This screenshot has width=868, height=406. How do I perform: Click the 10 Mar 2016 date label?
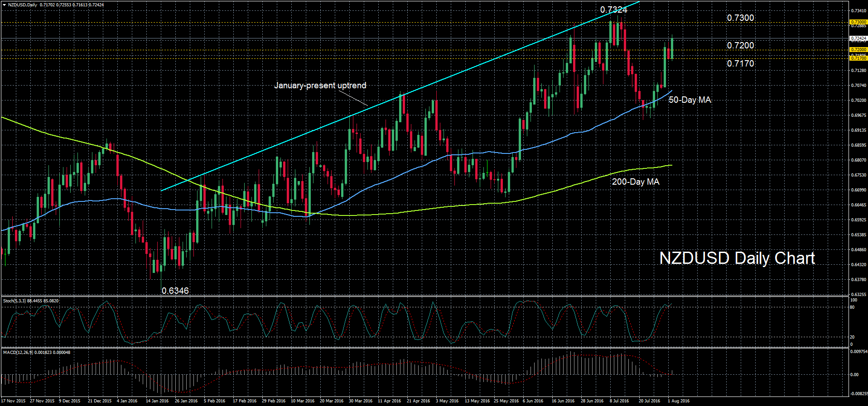[x=302, y=401]
